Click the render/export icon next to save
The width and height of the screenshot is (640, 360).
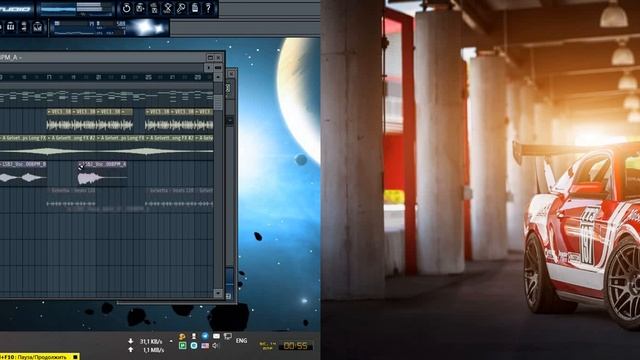[154, 8]
